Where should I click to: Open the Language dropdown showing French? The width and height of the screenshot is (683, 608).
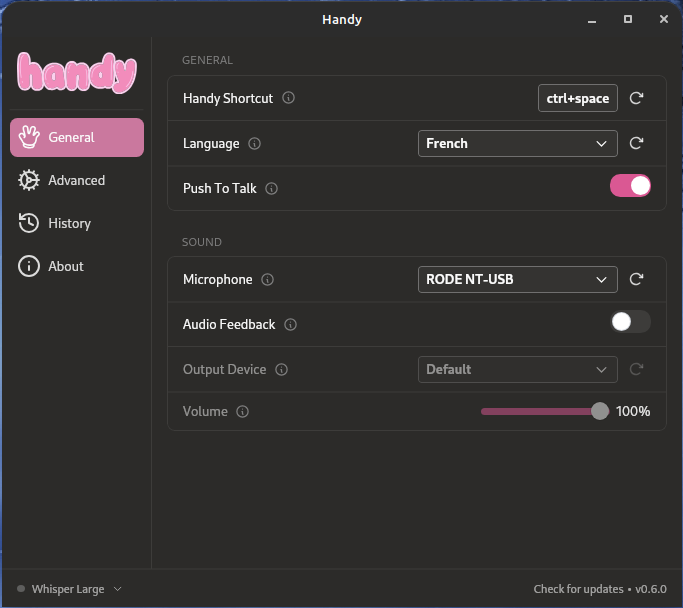pos(517,143)
